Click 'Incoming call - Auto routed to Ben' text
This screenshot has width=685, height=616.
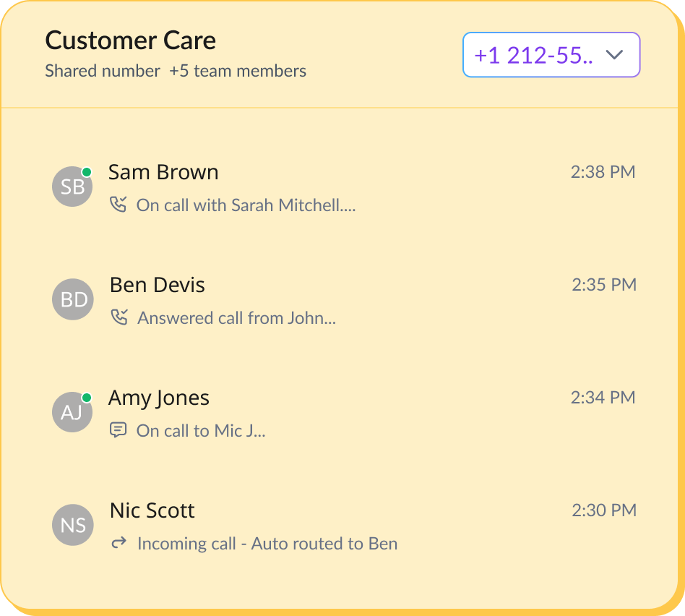pyautogui.click(x=267, y=544)
